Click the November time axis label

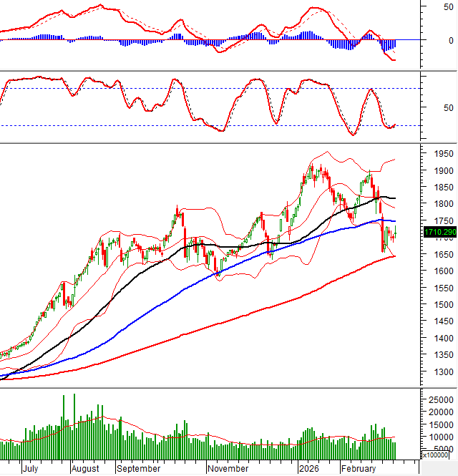(227, 469)
